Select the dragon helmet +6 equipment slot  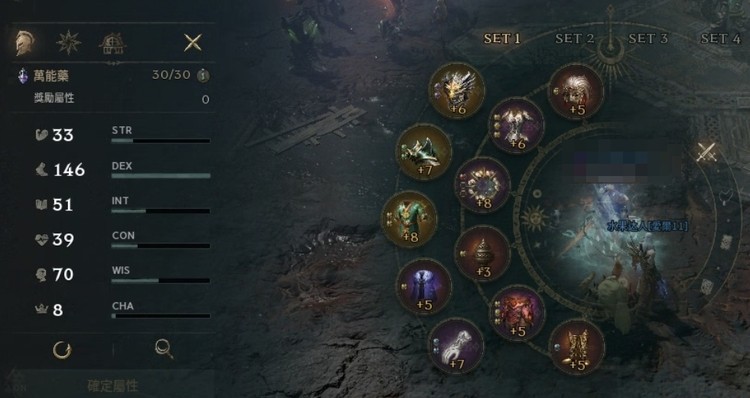(457, 90)
